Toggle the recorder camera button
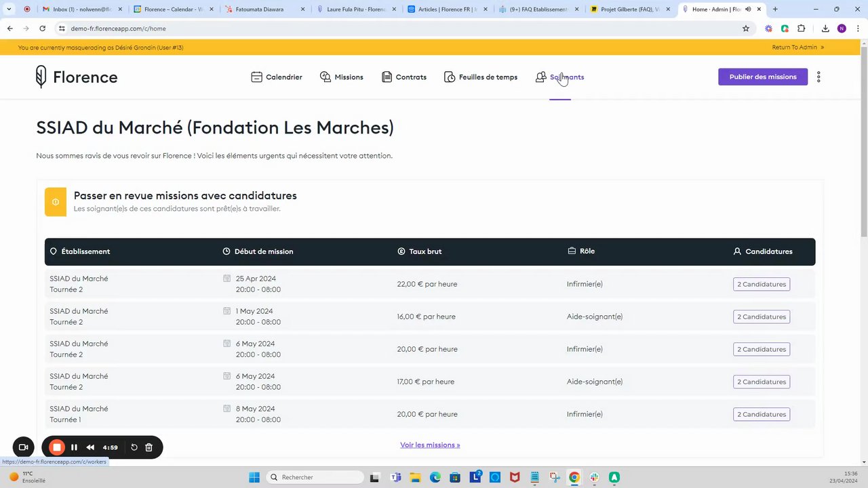 tap(23, 447)
